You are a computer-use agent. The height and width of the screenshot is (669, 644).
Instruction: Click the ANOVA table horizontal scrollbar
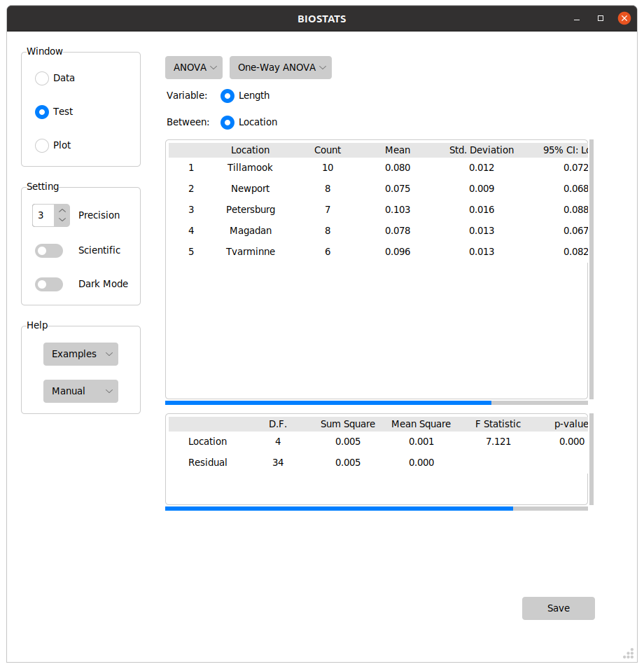coord(339,509)
